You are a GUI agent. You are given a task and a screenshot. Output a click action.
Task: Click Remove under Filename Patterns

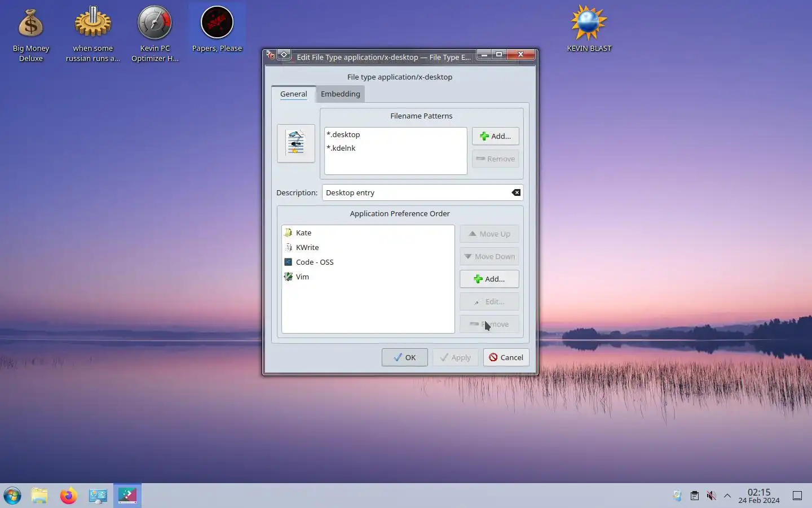pyautogui.click(x=496, y=159)
